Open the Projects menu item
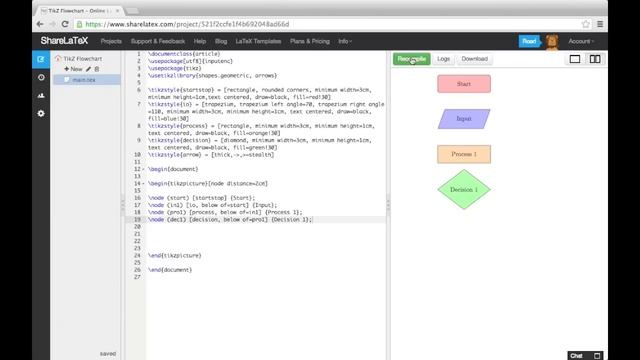Viewport: 640px width, 360px height. [x=111, y=41]
